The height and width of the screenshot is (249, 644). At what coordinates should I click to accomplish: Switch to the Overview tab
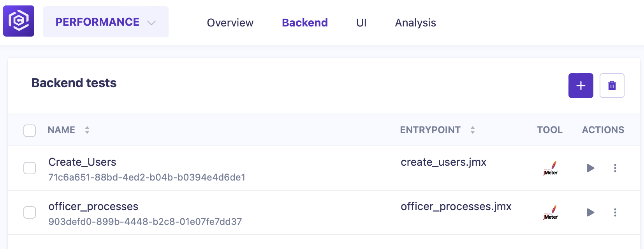230,23
